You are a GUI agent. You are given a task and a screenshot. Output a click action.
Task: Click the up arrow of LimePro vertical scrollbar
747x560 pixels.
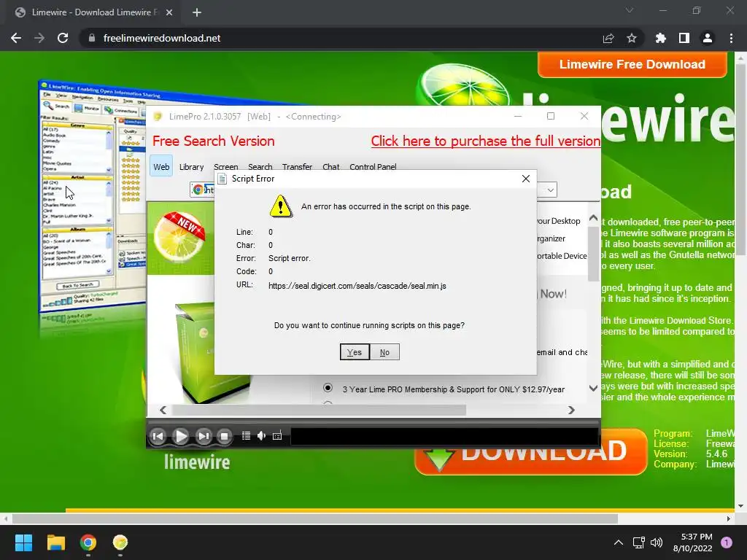tap(593, 217)
